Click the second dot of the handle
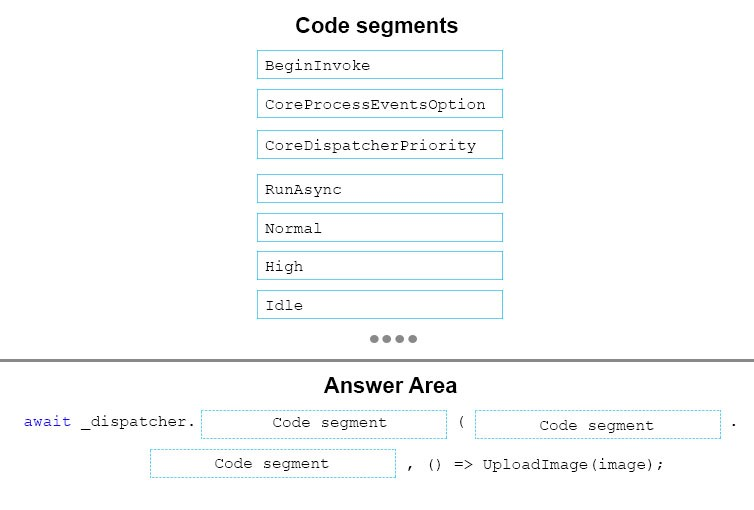754x510 pixels. coord(387,339)
